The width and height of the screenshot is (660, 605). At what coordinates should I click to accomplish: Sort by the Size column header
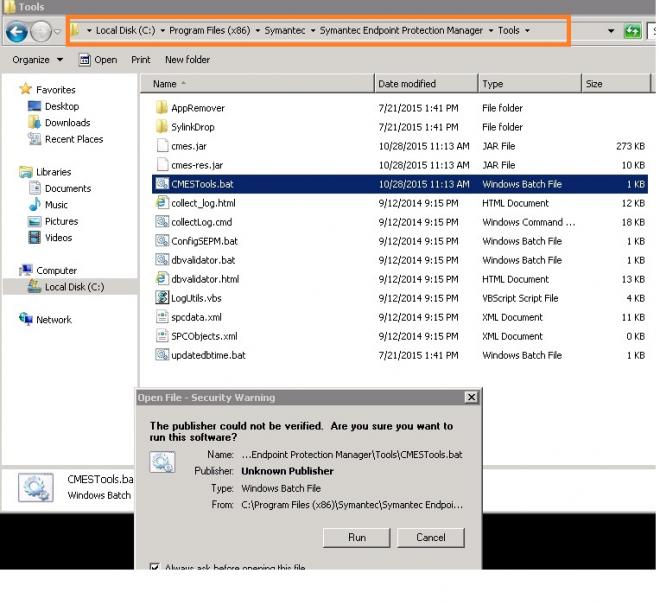[616, 83]
